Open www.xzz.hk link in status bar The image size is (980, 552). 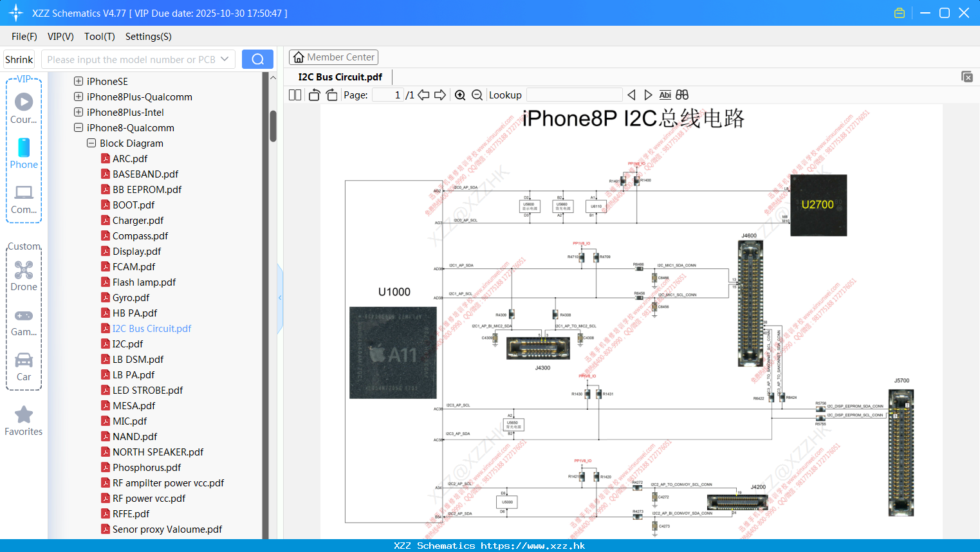tap(533, 546)
